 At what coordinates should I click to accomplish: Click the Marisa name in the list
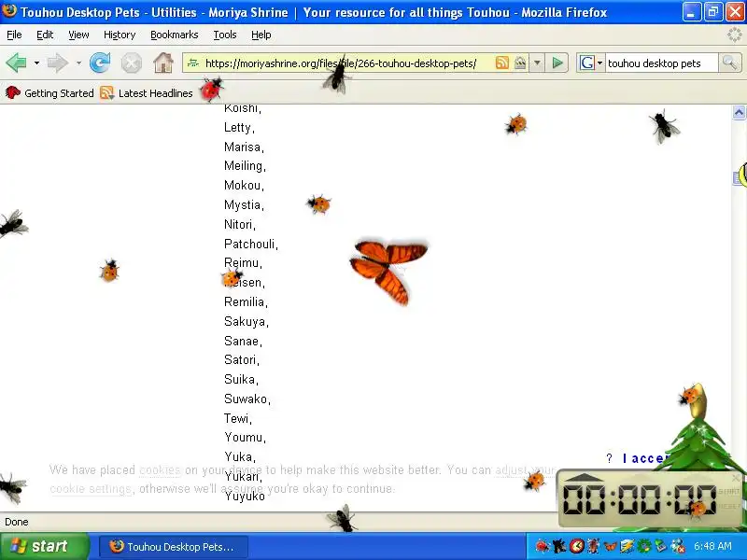[x=244, y=147]
